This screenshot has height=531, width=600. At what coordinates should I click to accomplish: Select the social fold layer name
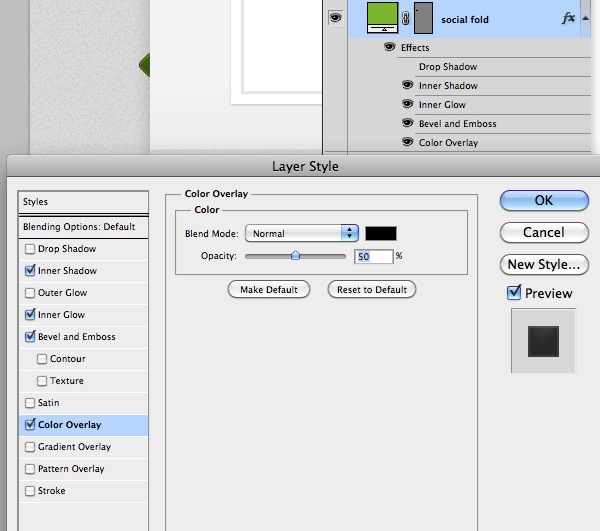pos(465,20)
